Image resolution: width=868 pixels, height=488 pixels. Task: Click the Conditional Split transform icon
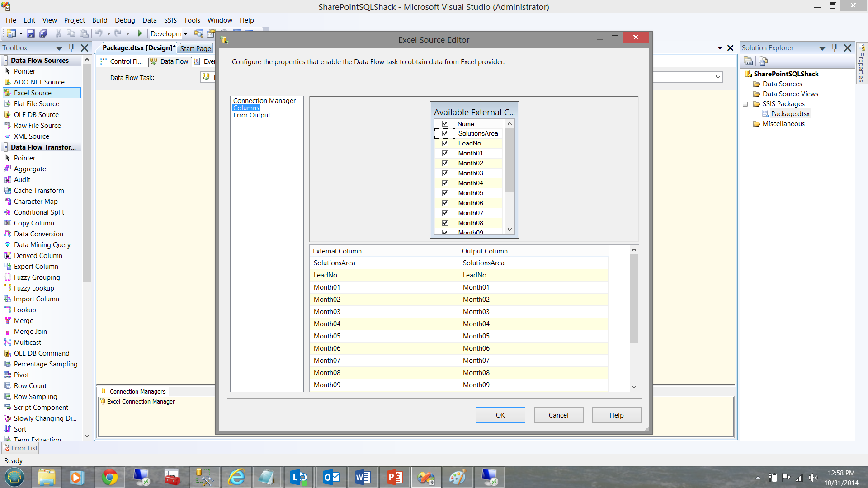click(8, 212)
